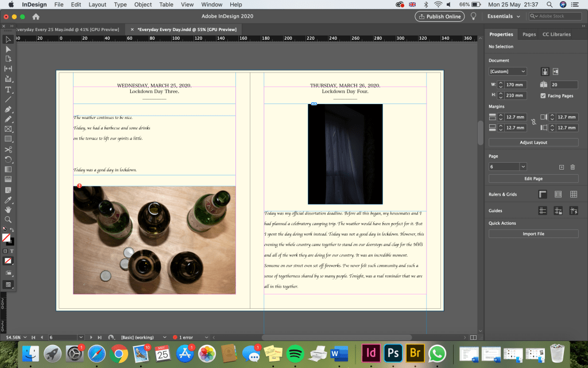Click the Adjust Layout button
The image size is (588, 368).
533,143
